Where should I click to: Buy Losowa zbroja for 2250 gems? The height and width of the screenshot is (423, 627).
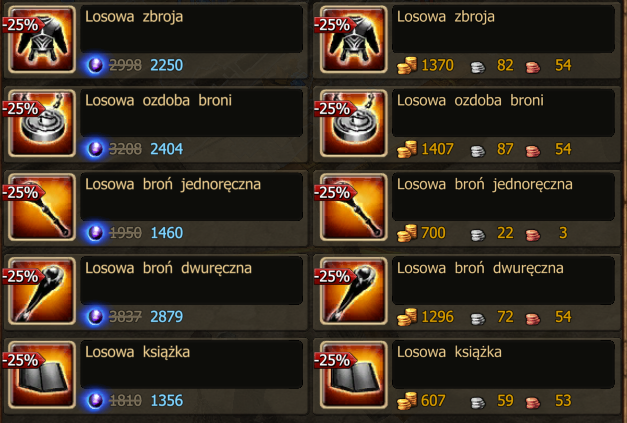point(156,39)
